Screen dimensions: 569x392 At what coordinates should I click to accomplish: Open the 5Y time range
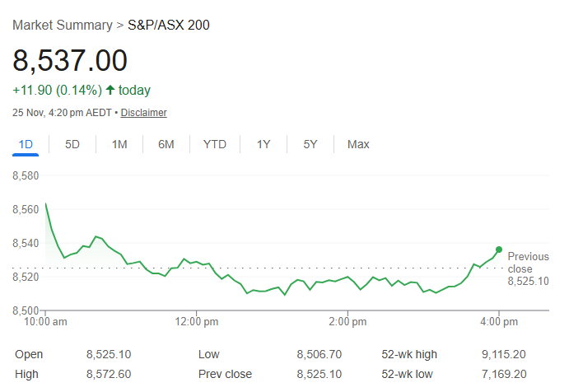[310, 145]
